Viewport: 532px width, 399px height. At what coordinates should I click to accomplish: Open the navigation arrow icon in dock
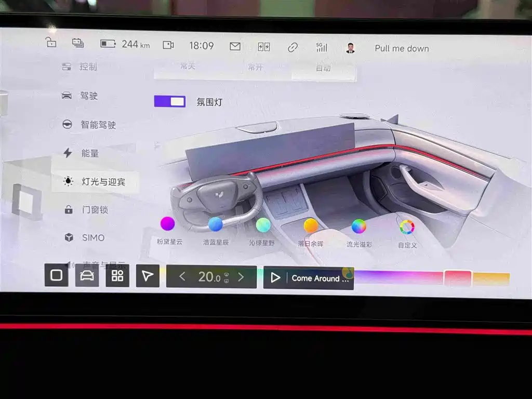point(148,276)
